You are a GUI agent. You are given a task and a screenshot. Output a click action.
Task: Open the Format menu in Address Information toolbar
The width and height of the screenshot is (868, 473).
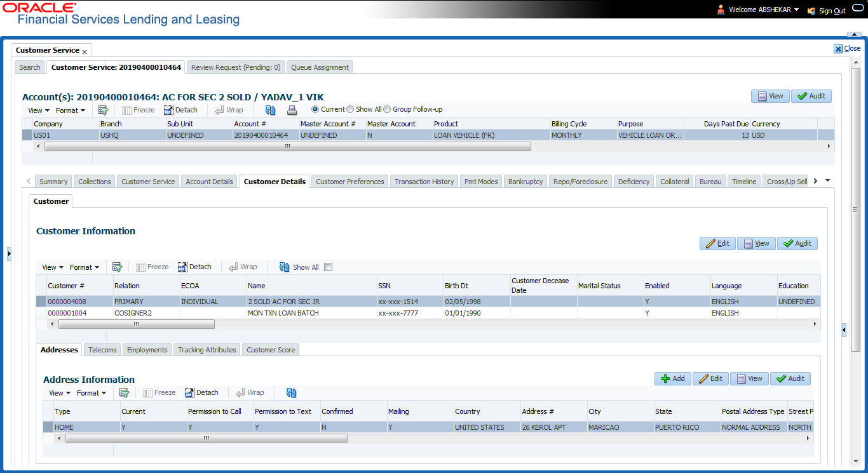click(x=92, y=393)
